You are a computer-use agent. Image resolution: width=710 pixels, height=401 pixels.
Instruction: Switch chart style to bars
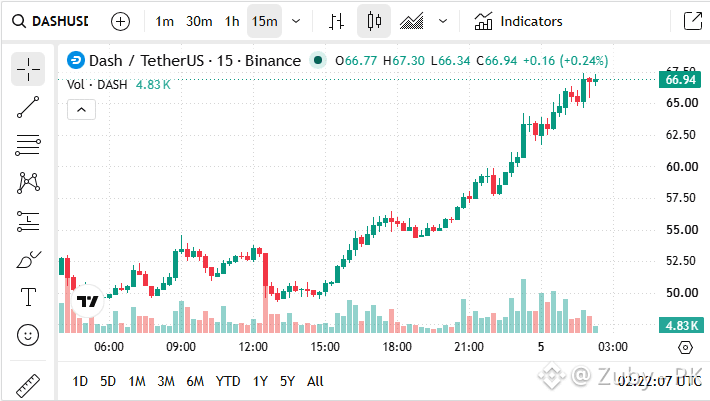[336, 21]
